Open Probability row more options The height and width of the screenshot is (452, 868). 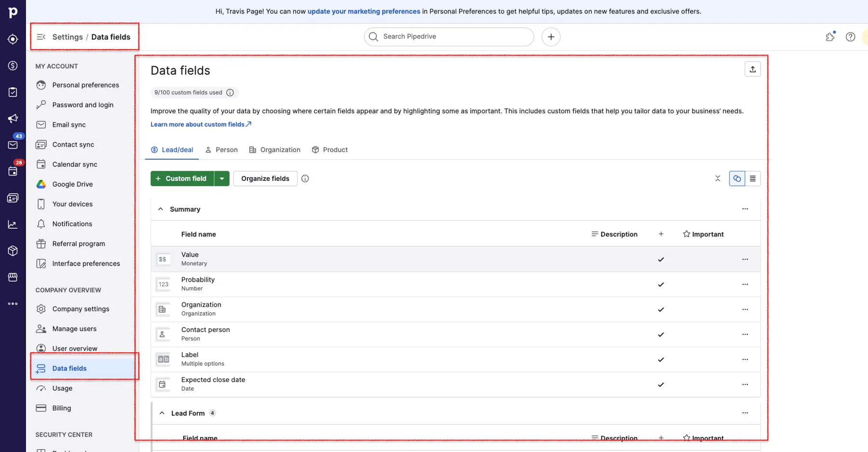point(745,285)
